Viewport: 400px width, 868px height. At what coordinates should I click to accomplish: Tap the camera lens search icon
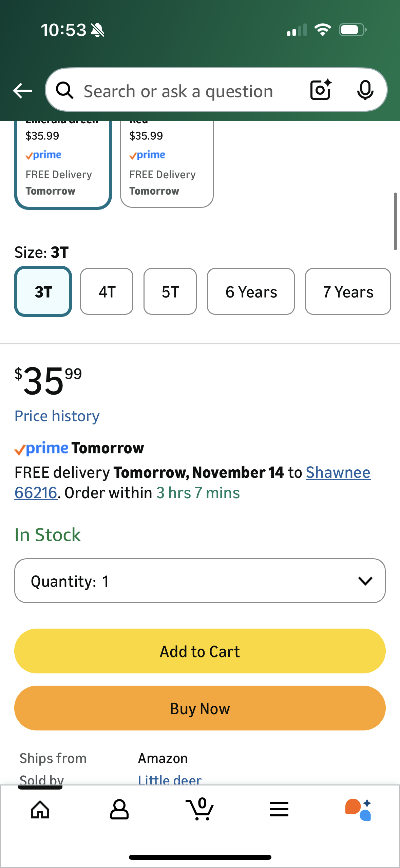point(320,90)
